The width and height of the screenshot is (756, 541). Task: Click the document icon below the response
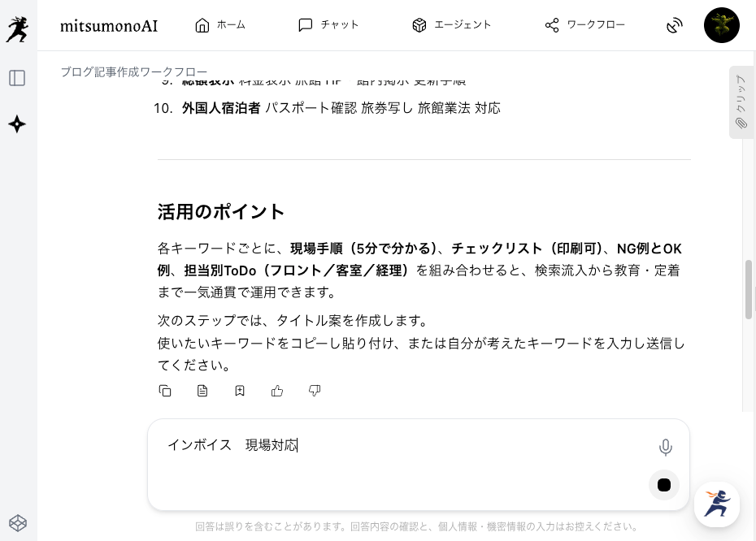pos(202,391)
